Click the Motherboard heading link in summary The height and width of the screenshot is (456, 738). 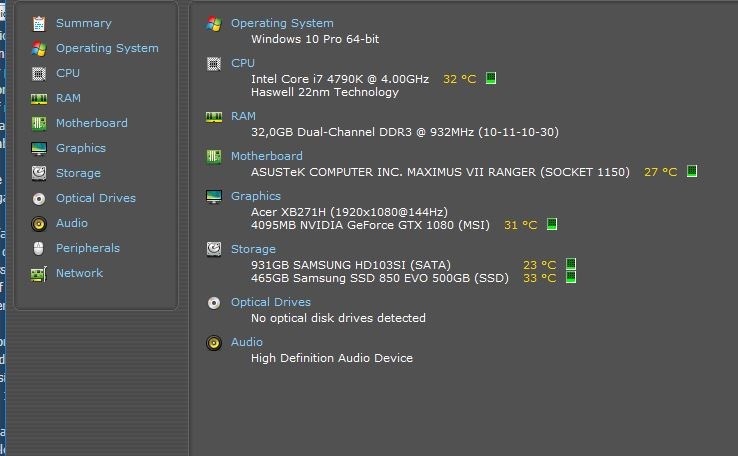tap(267, 156)
